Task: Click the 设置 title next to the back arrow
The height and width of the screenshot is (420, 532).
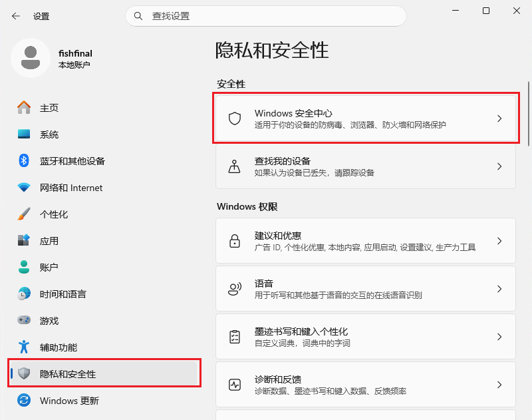Action: 41,16
